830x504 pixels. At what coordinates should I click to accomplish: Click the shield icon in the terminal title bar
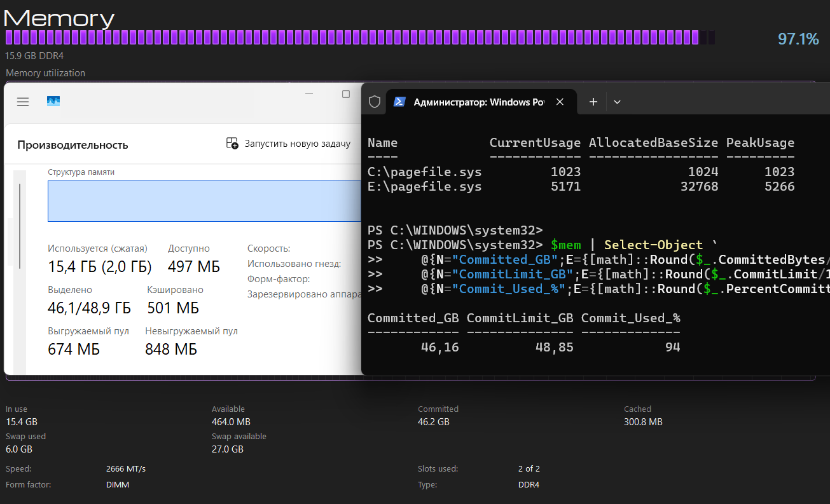coord(375,102)
